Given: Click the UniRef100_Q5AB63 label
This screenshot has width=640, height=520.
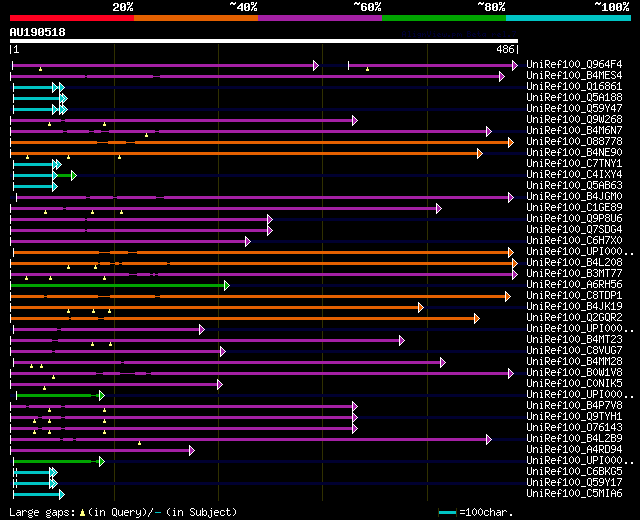Looking at the screenshot, I should (574, 186).
